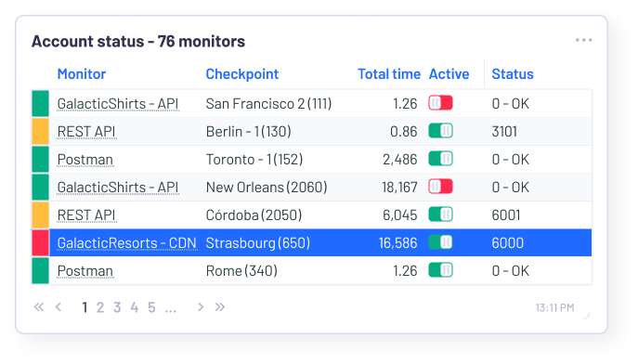Image resolution: width=638 pixels, height=364 pixels.
Task: Go to previous page with left arrow
Action: pyautogui.click(x=59, y=307)
